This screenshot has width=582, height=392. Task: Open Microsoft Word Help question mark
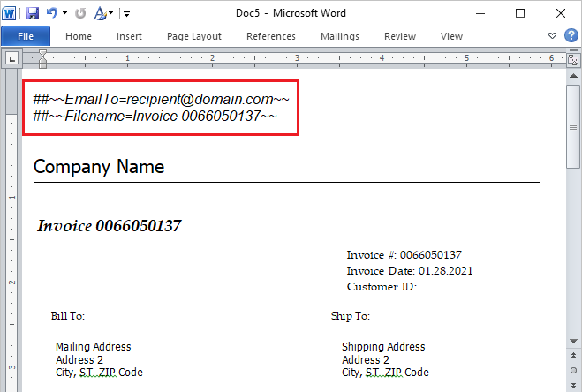tap(571, 36)
